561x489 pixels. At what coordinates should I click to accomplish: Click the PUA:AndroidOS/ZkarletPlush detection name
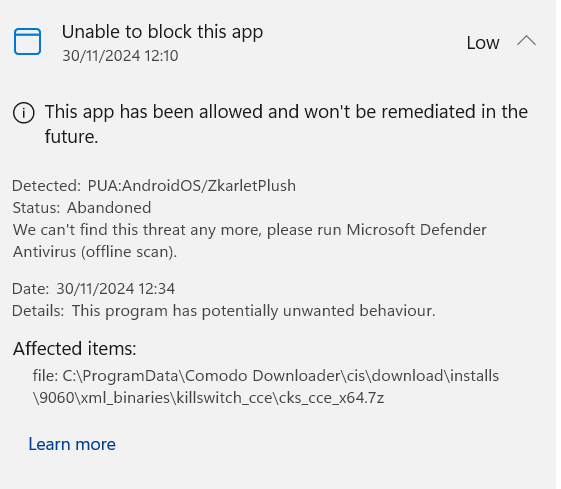(x=192, y=186)
